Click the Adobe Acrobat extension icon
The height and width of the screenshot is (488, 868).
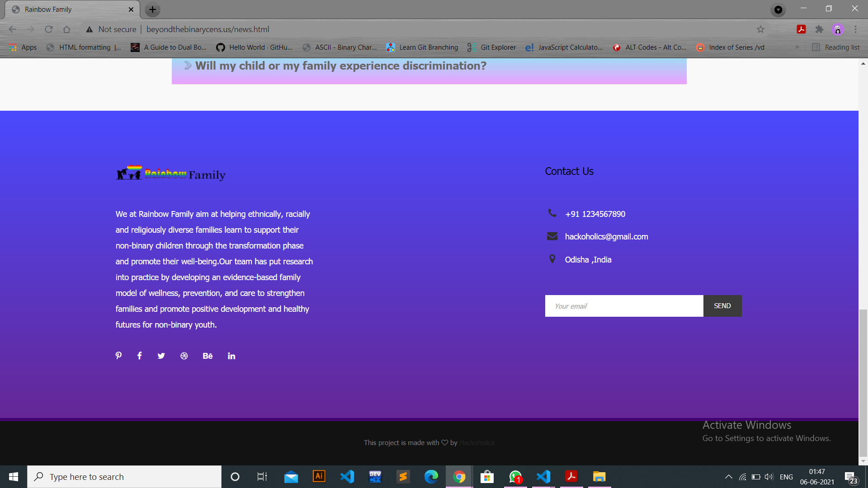pyautogui.click(x=801, y=29)
